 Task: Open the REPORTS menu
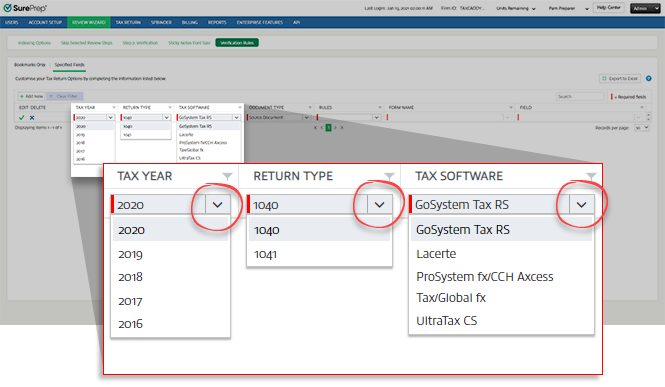[217, 22]
